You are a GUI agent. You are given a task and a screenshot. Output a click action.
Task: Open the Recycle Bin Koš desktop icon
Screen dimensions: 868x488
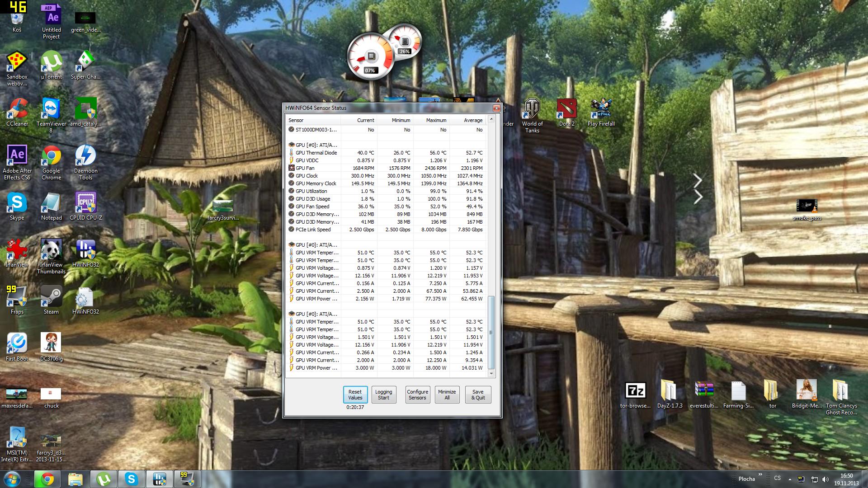pyautogui.click(x=17, y=20)
